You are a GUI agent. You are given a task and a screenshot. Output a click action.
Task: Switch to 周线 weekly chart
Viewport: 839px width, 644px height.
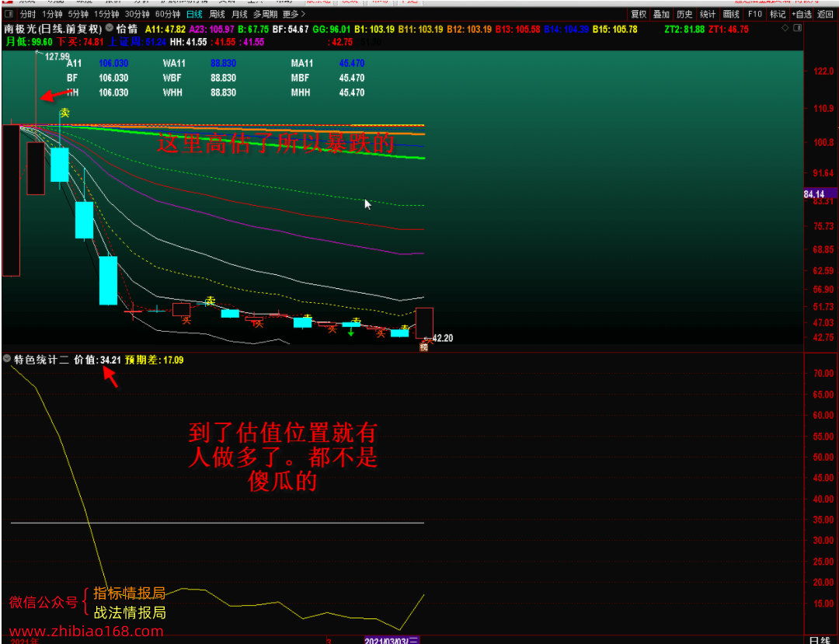point(218,15)
